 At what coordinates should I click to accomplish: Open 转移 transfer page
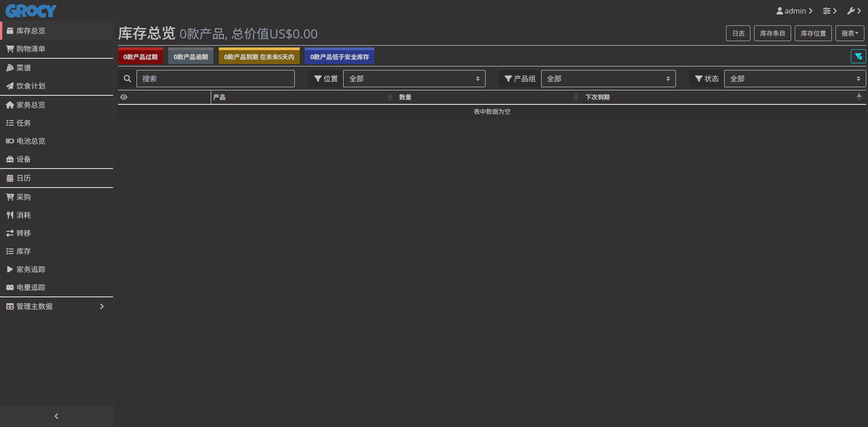point(57,233)
